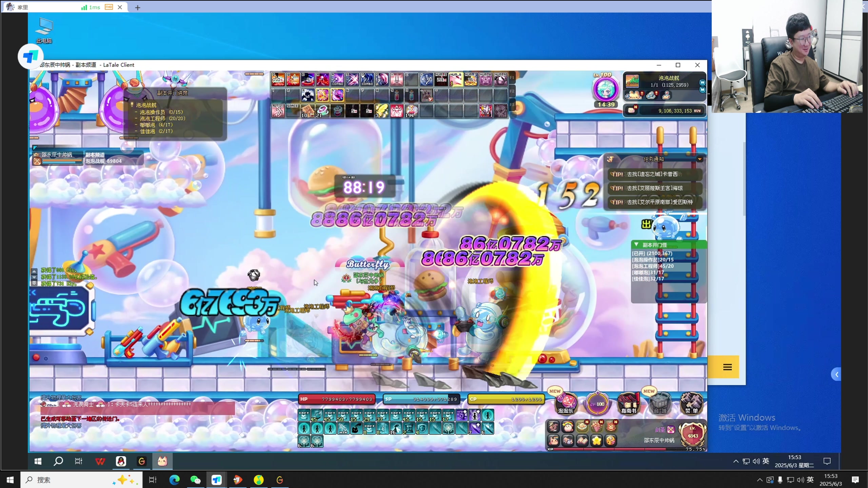
Task: Click the 剑圣 class crossed-swords icon
Action: click(671, 430)
